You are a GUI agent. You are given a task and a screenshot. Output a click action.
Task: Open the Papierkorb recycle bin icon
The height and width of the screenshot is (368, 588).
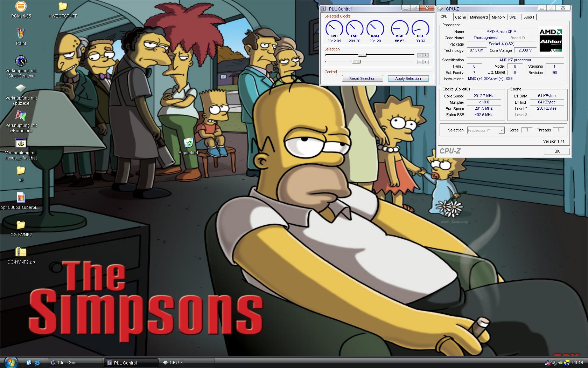[188, 143]
